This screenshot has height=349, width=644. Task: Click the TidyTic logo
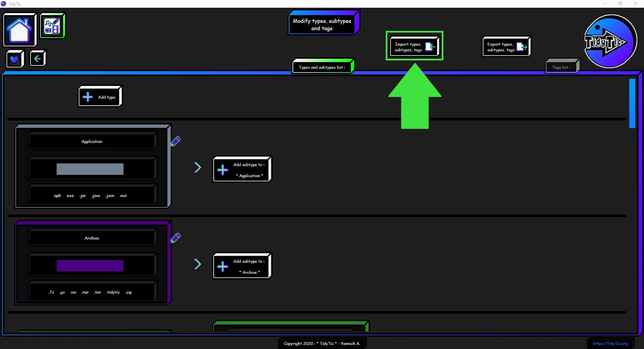pos(610,42)
